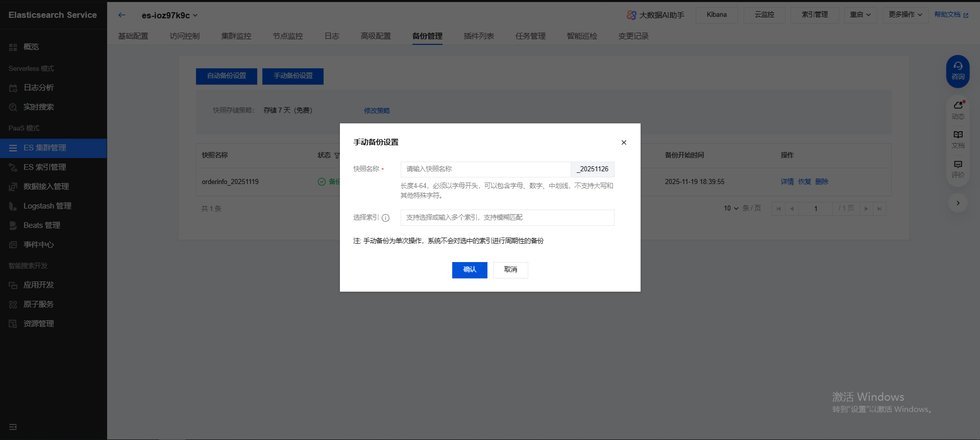Open Beats 管理 in the sidebar
980x440 pixels.
[x=53, y=225]
